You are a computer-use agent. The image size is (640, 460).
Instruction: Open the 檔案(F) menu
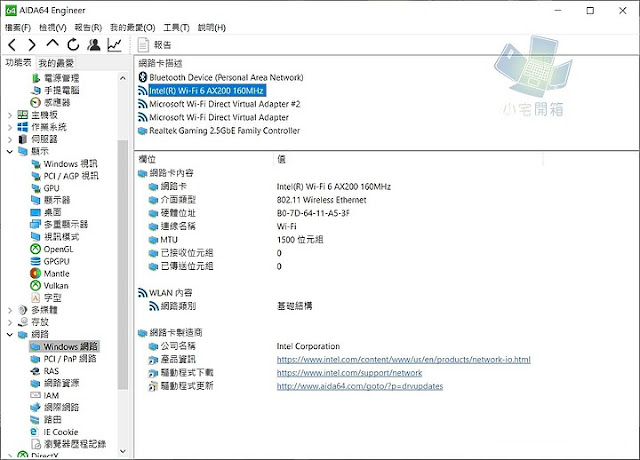tap(18, 27)
